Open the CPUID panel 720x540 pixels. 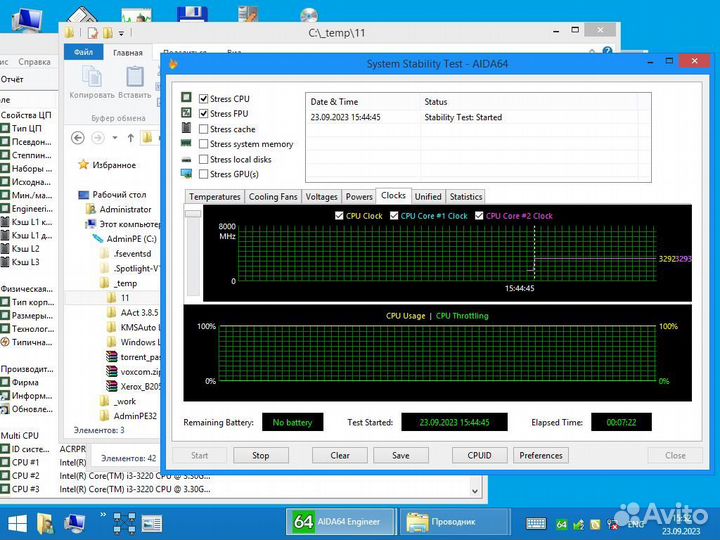(x=480, y=456)
